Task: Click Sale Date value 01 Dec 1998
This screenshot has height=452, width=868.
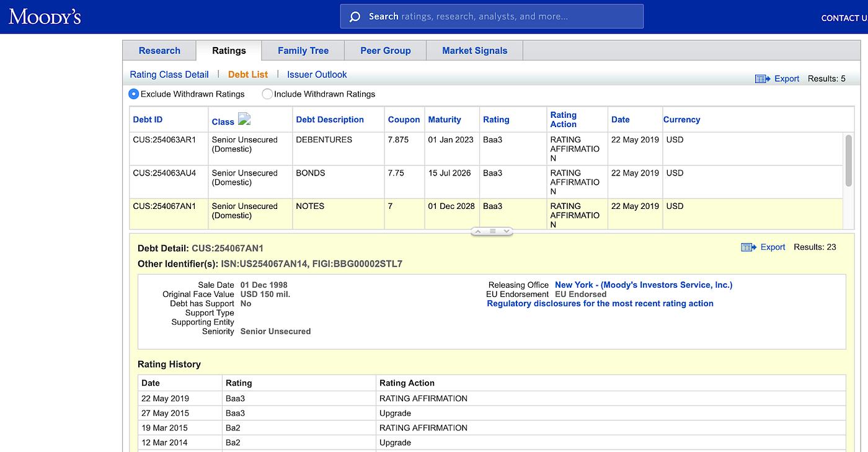Action: click(x=263, y=285)
